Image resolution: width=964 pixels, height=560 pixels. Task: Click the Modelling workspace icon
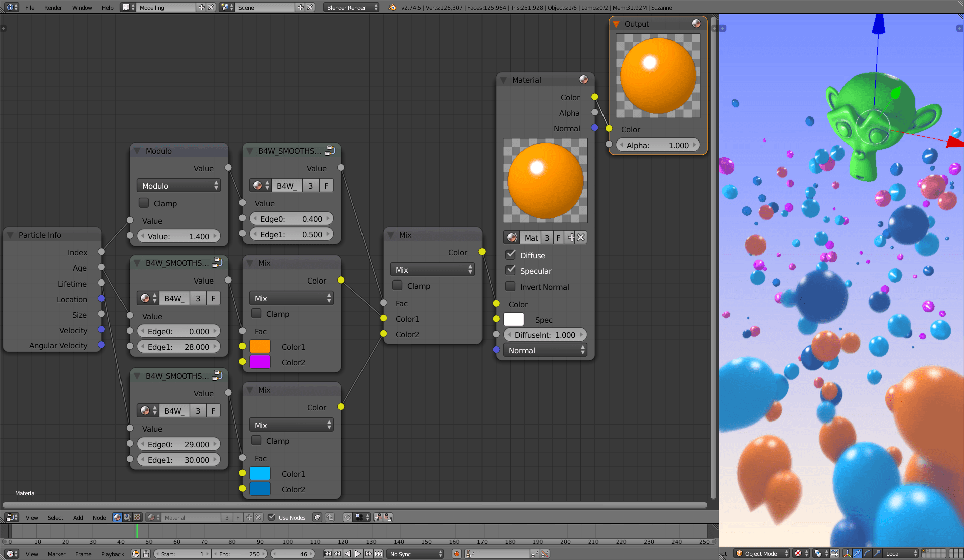pos(128,8)
